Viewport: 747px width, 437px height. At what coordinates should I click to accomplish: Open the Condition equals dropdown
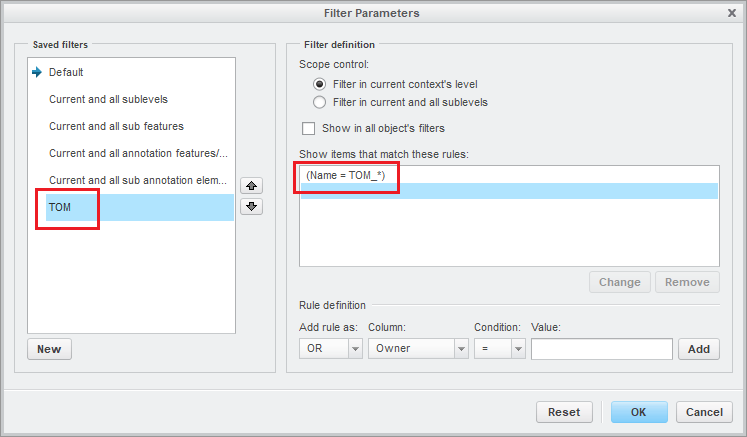pyautogui.click(x=518, y=349)
